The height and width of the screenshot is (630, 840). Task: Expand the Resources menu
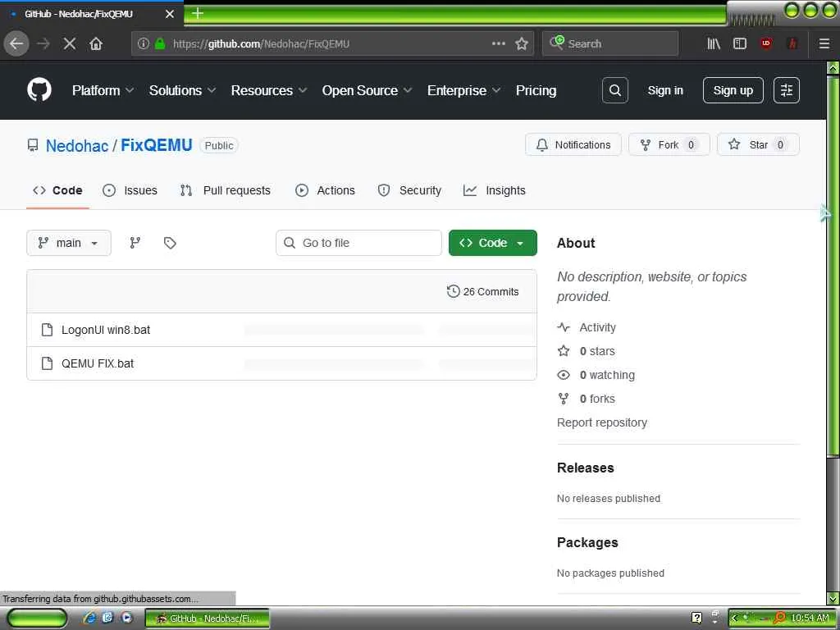(269, 90)
